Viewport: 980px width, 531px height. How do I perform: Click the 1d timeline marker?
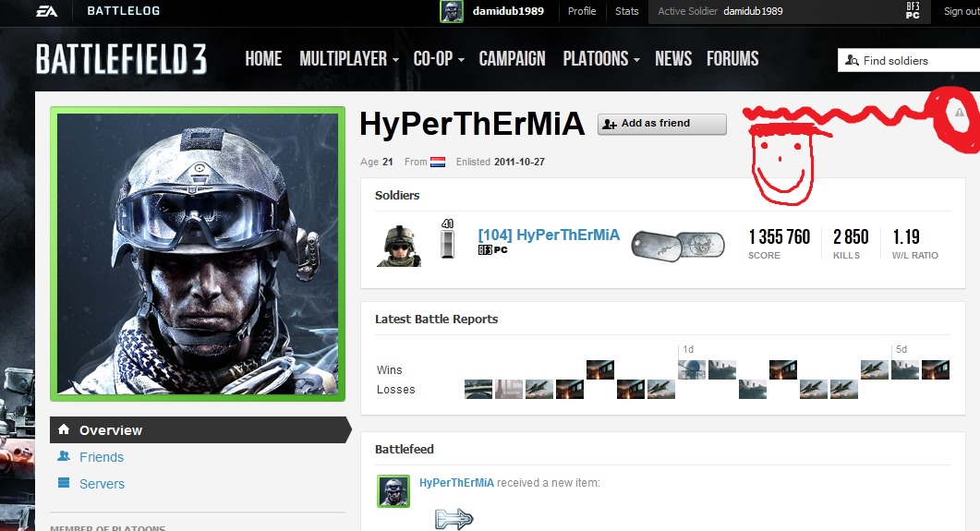tap(688, 349)
